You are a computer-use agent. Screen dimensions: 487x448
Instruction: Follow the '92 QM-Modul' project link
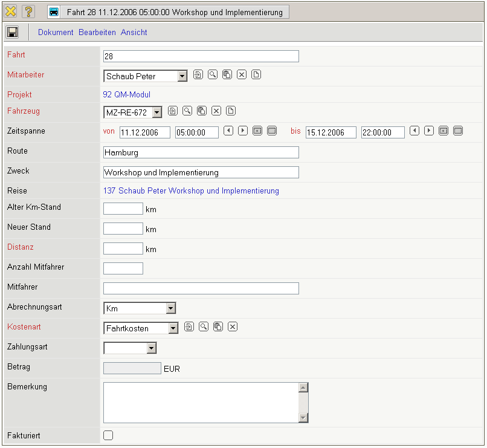tap(127, 94)
